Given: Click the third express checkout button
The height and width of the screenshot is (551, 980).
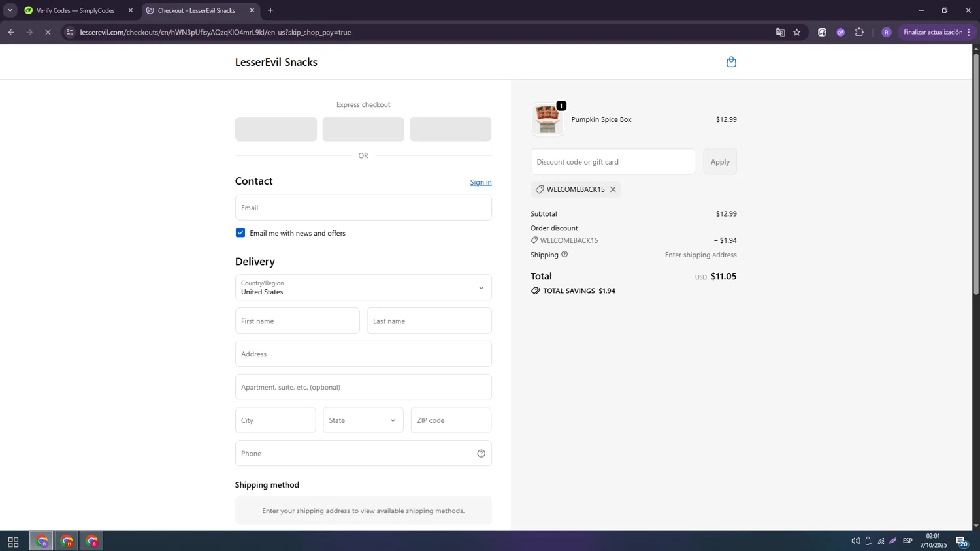Looking at the screenshot, I should click(x=451, y=129).
